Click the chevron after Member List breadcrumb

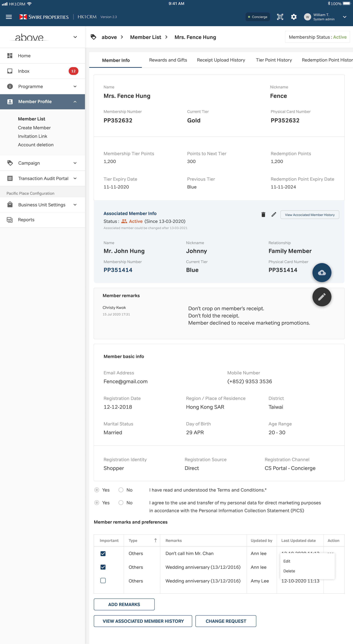tap(166, 37)
